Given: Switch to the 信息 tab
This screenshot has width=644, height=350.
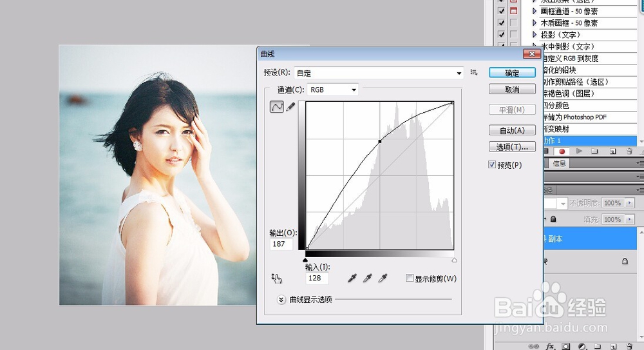Looking at the screenshot, I should (559, 163).
